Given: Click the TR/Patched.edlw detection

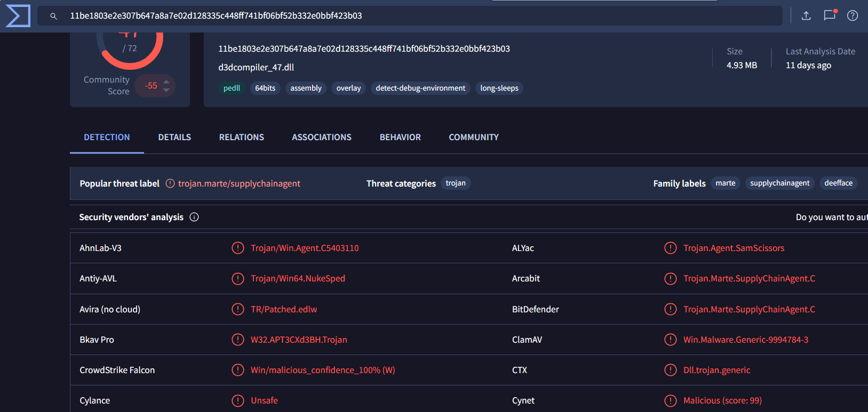Looking at the screenshot, I should pos(284,309).
